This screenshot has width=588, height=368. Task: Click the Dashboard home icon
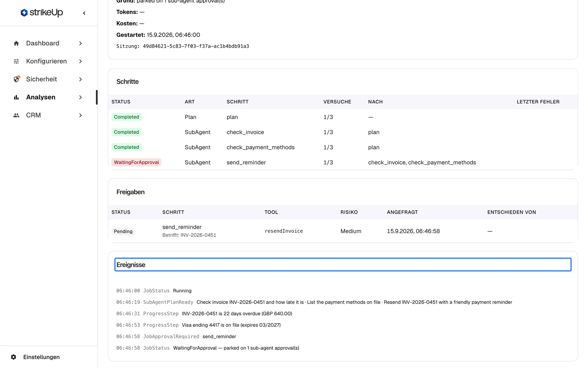tap(16, 43)
